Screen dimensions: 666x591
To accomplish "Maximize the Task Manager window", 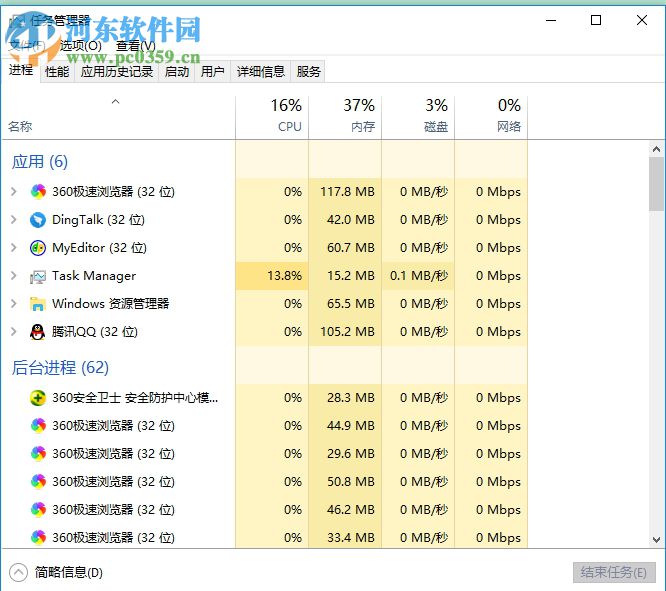I will pos(596,20).
